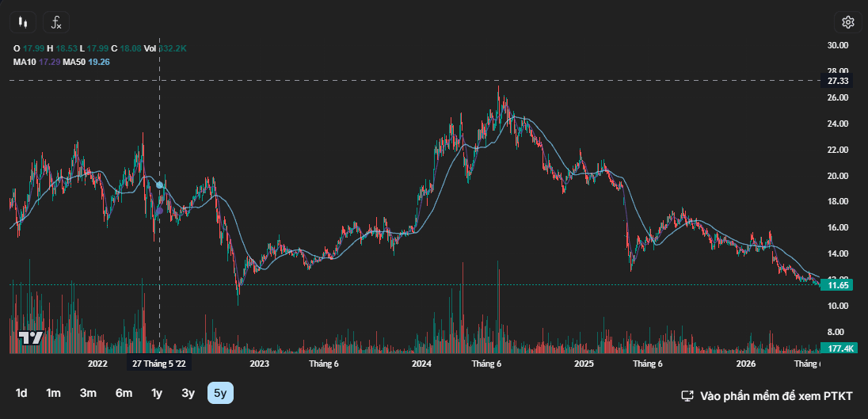This screenshot has width=868, height=419.
Task: Click the 16.00 price axis label
Action: click(838, 227)
